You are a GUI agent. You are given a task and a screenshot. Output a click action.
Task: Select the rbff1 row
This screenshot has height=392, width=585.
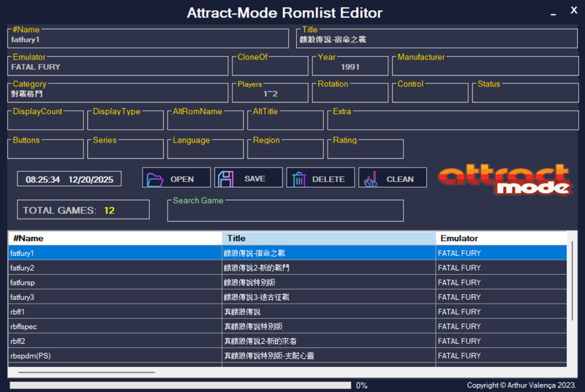(287, 312)
